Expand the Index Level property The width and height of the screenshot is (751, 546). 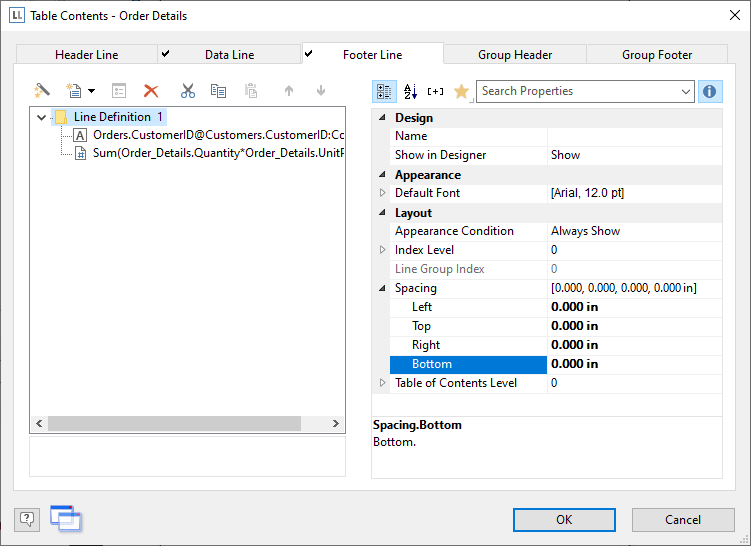coord(382,250)
